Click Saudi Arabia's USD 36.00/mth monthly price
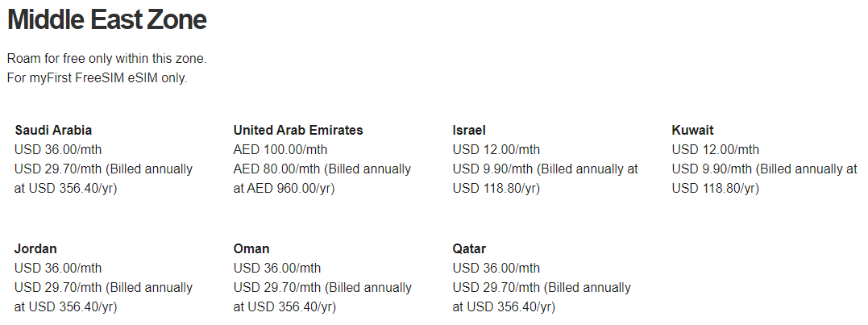 [x=58, y=149]
